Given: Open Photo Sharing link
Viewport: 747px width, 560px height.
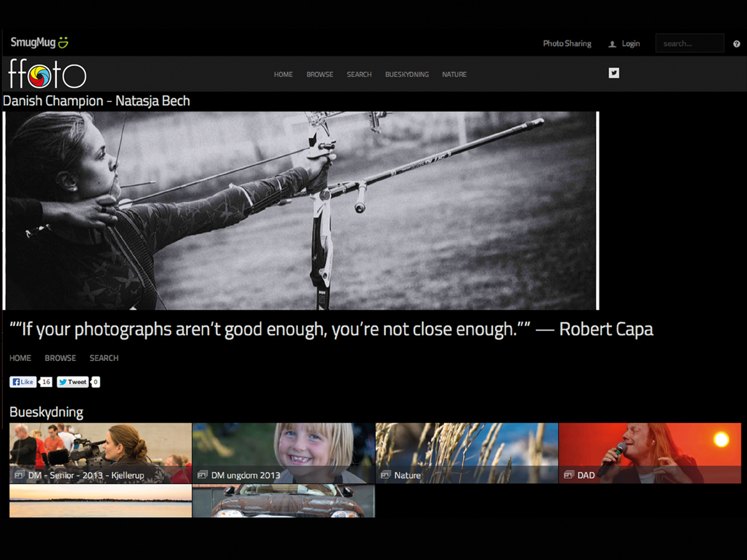Looking at the screenshot, I should click(567, 44).
